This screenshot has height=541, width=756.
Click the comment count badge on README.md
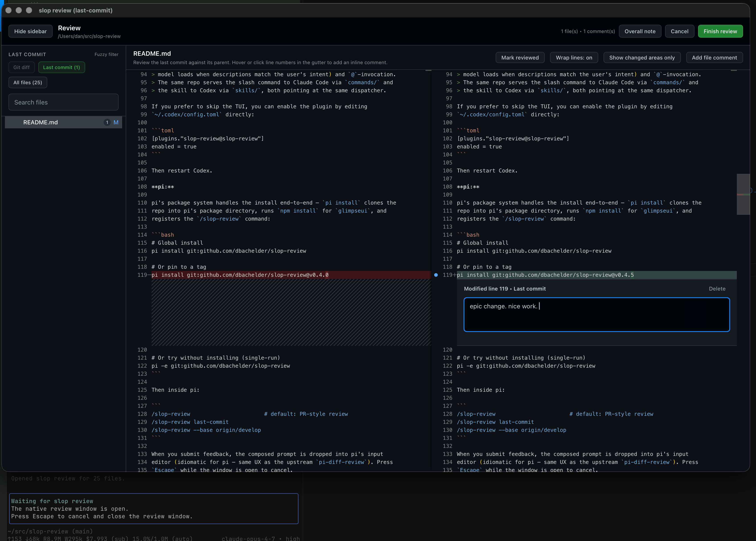pyautogui.click(x=107, y=122)
